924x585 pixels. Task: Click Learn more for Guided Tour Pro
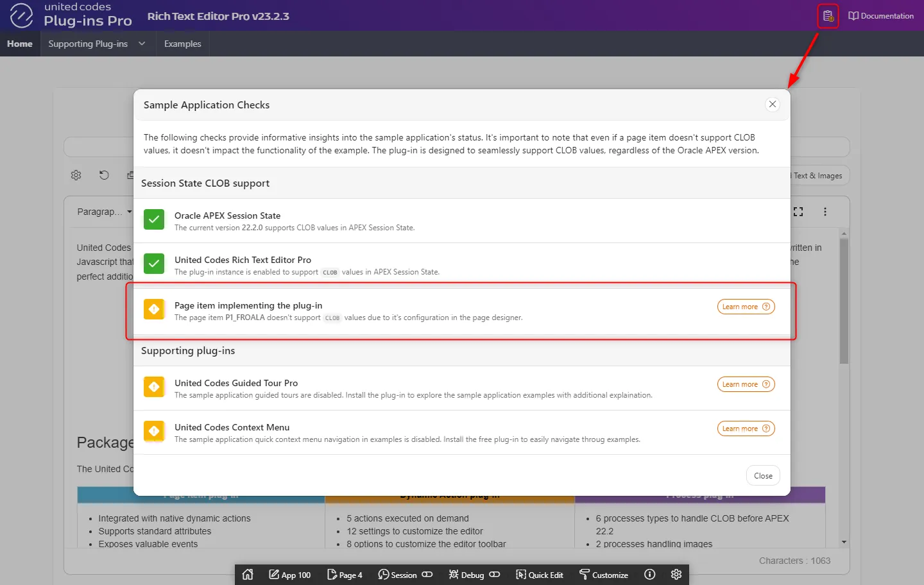[746, 384]
